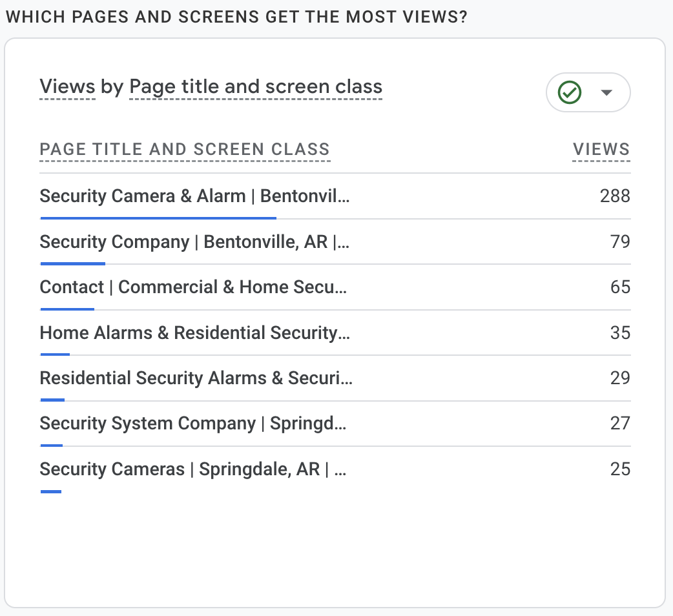673x616 pixels.
Task: Open the "Home Alarms & Residential Security…" row
Action: coord(194,333)
